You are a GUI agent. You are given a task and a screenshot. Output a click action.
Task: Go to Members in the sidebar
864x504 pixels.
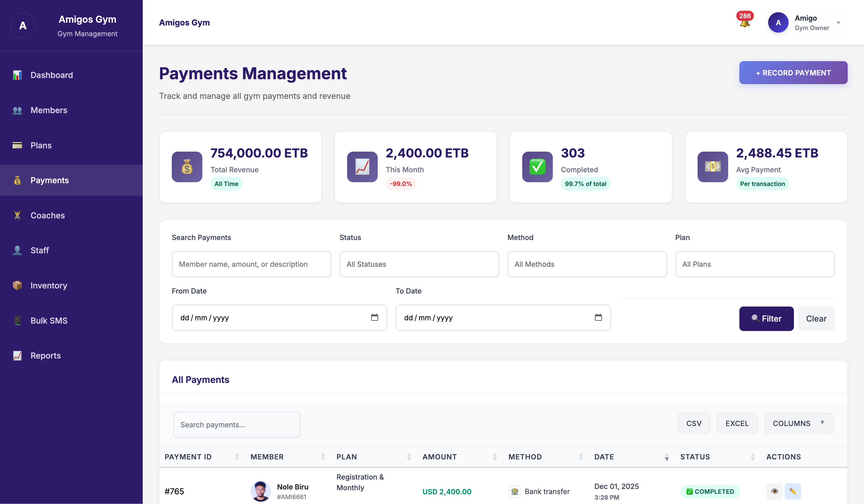[49, 110]
